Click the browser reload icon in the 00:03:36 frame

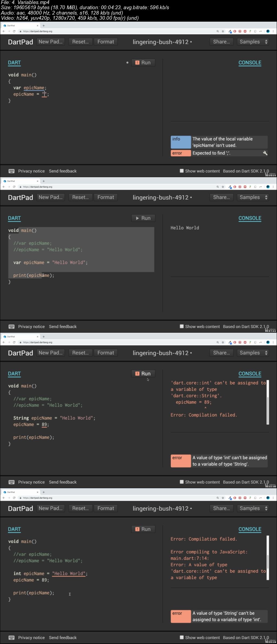coord(14,498)
